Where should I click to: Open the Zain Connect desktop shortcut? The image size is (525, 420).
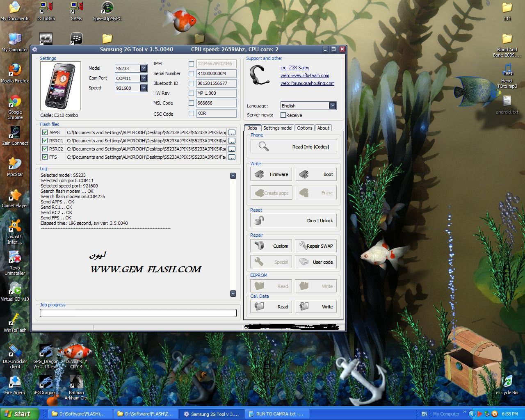15,136
